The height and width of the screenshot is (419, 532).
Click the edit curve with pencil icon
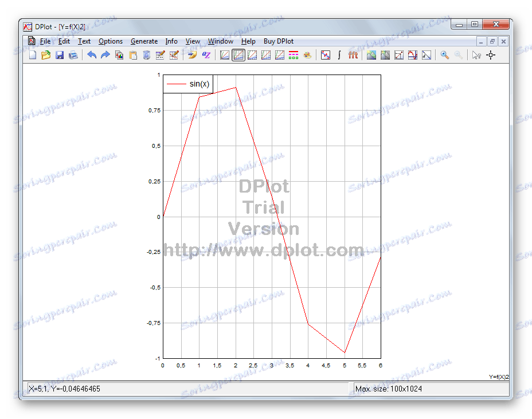[174, 55]
